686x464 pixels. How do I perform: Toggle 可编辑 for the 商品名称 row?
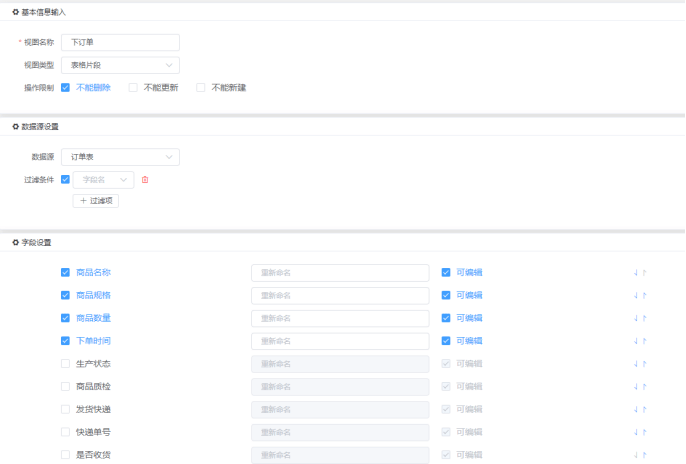click(x=446, y=272)
